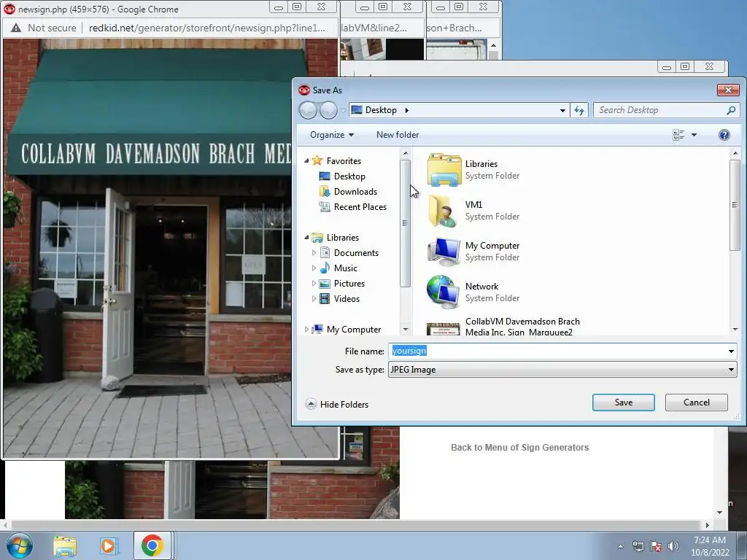The width and height of the screenshot is (747, 560).
Task: Click the Network system folder icon
Action: (x=444, y=292)
